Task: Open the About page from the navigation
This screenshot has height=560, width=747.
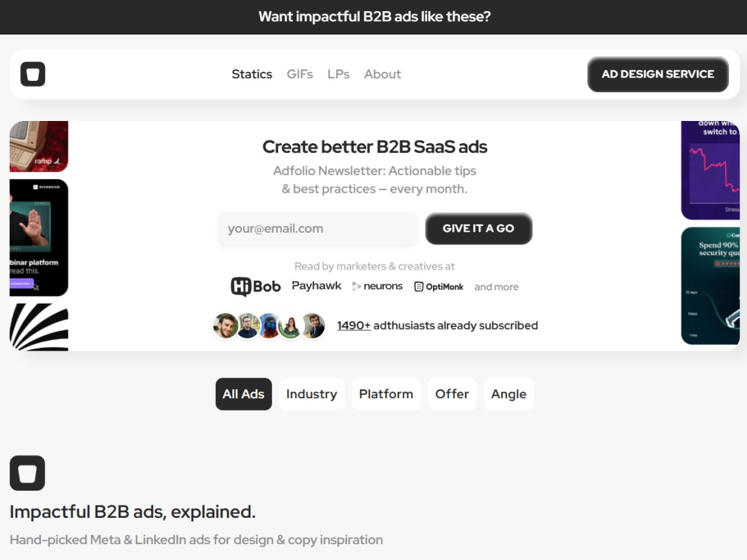Action: (x=382, y=74)
